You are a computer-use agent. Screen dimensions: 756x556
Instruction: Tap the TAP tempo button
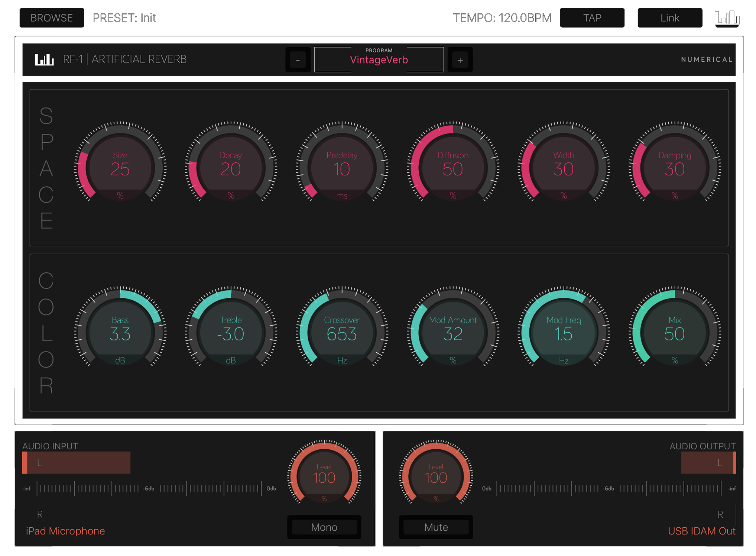tap(592, 18)
